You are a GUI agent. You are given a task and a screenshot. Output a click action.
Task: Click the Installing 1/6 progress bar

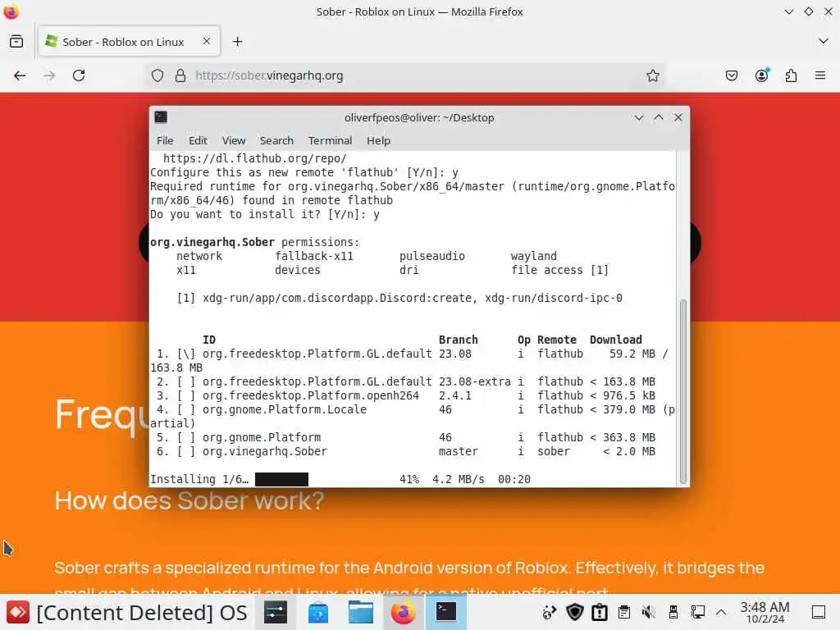[x=282, y=479]
